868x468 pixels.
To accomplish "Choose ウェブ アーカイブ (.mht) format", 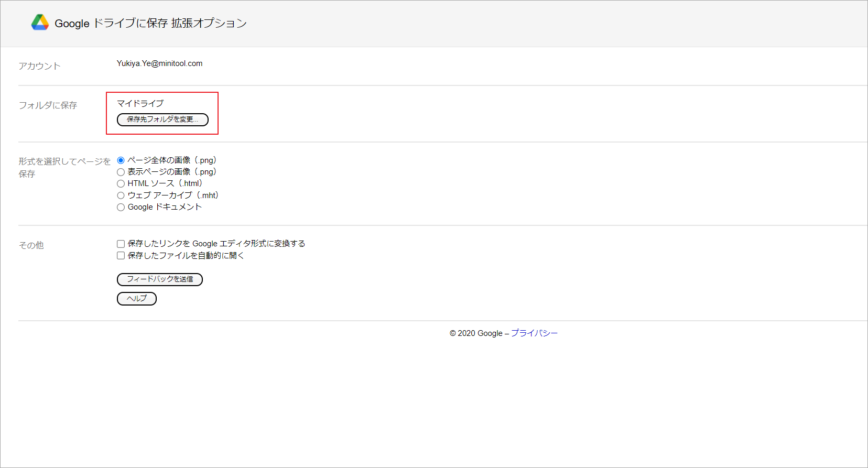I will 121,195.
